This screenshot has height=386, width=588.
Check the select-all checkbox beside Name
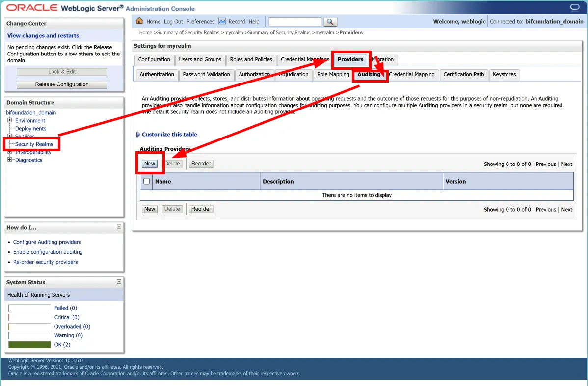click(147, 181)
